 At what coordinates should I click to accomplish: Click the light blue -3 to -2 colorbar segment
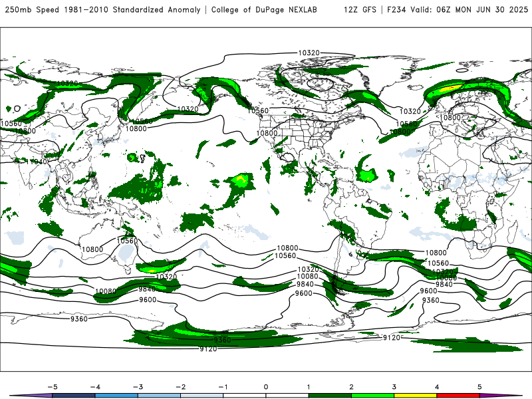coord(159,396)
